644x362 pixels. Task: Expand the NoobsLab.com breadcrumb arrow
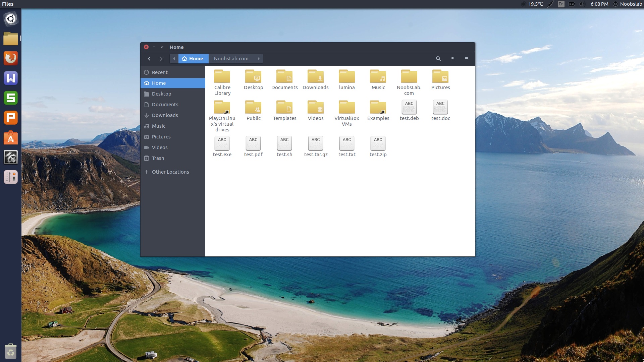258,59
